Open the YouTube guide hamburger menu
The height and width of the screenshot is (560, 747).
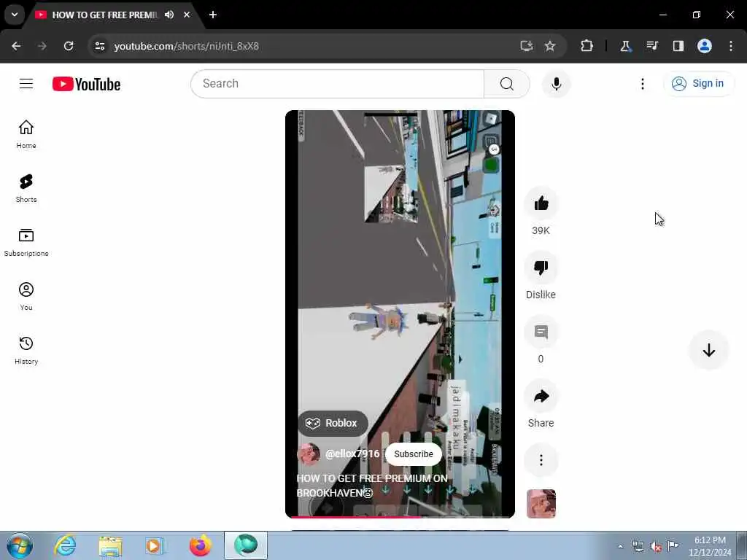pos(26,84)
